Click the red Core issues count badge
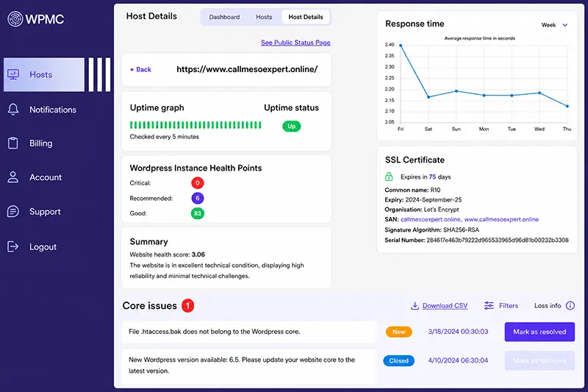588x392 pixels. (x=188, y=306)
